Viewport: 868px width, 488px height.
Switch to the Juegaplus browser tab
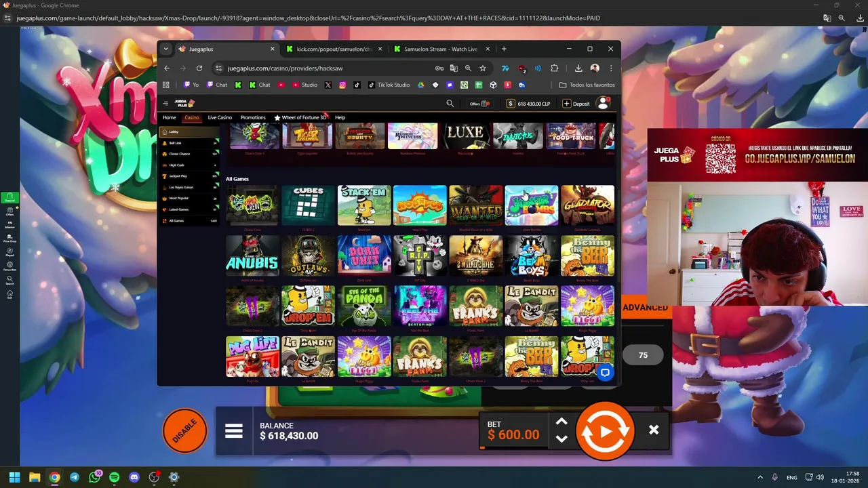[x=226, y=49]
